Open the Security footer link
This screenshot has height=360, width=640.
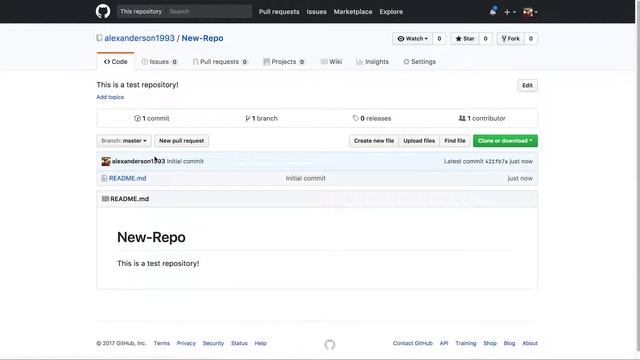[x=213, y=343]
